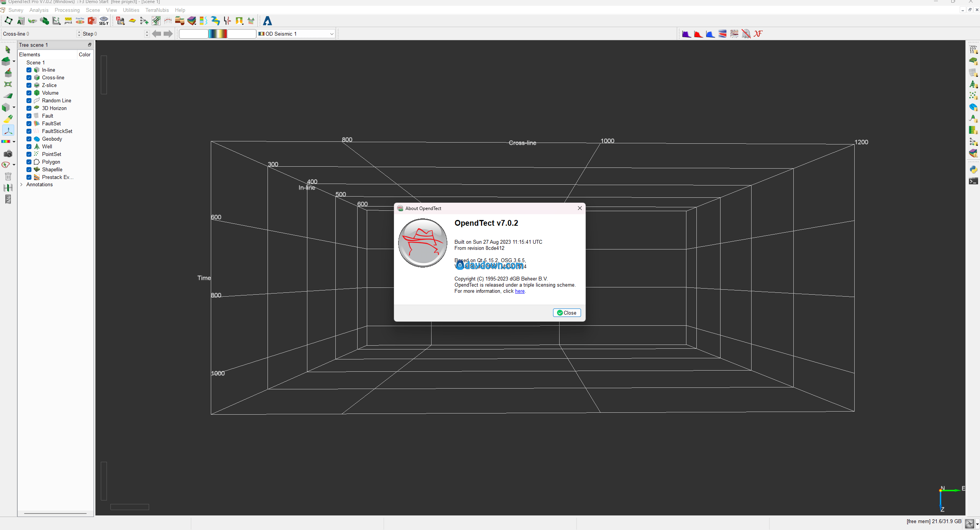980x530 pixels.
Task: Open the Processing menu
Action: click(67, 10)
